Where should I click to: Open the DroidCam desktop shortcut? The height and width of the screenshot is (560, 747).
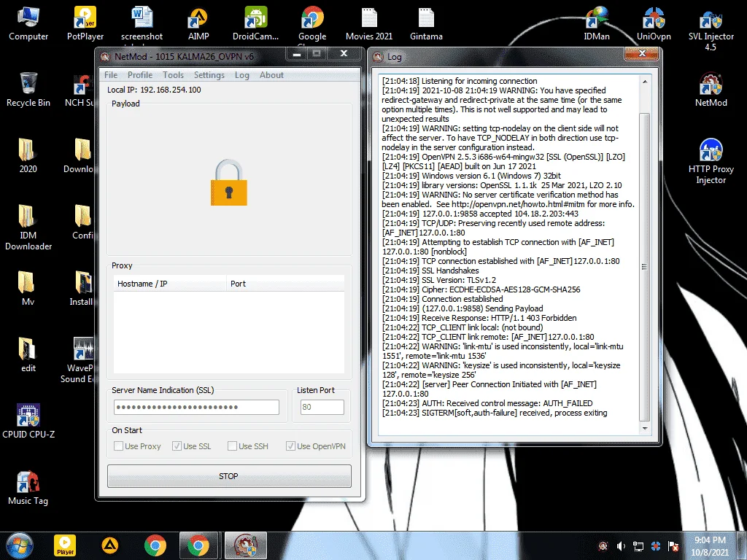pyautogui.click(x=255, y=24)
